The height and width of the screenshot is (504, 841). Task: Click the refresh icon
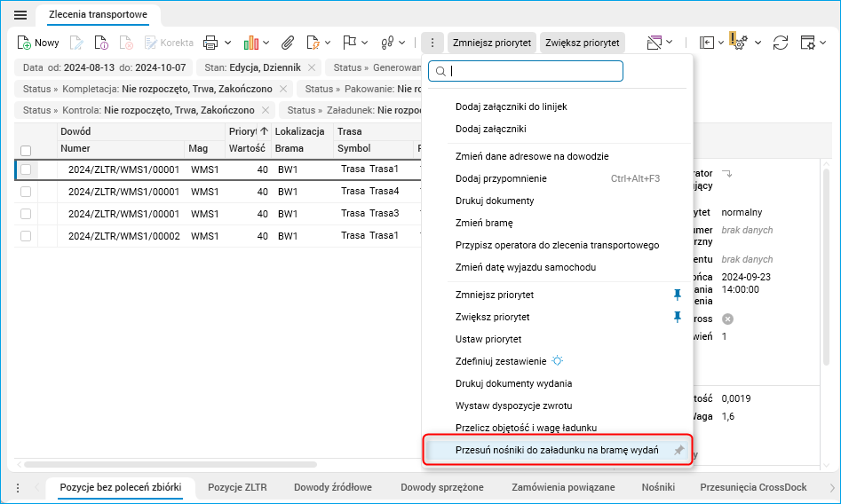point(781,43)
